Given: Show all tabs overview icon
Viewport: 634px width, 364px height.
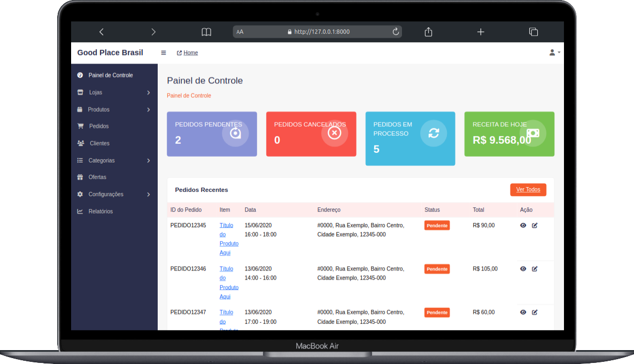Looking at the screenshot, I should click(534, 32).
